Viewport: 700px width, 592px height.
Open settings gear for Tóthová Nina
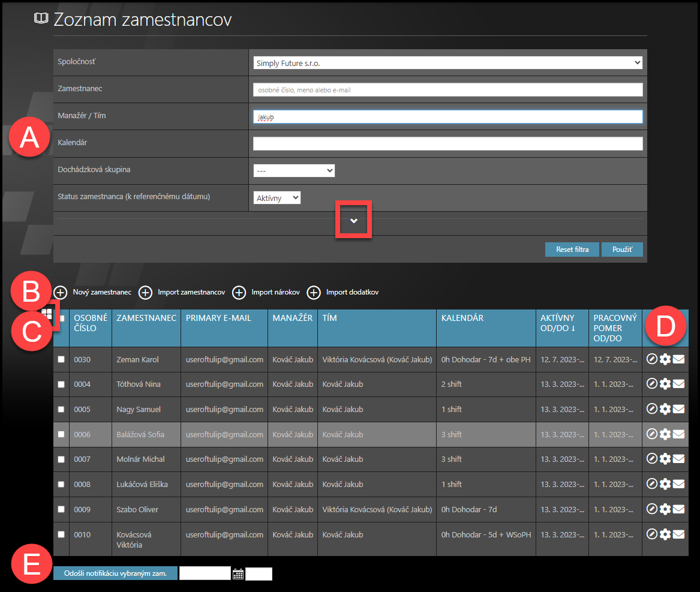coord(665,384)
